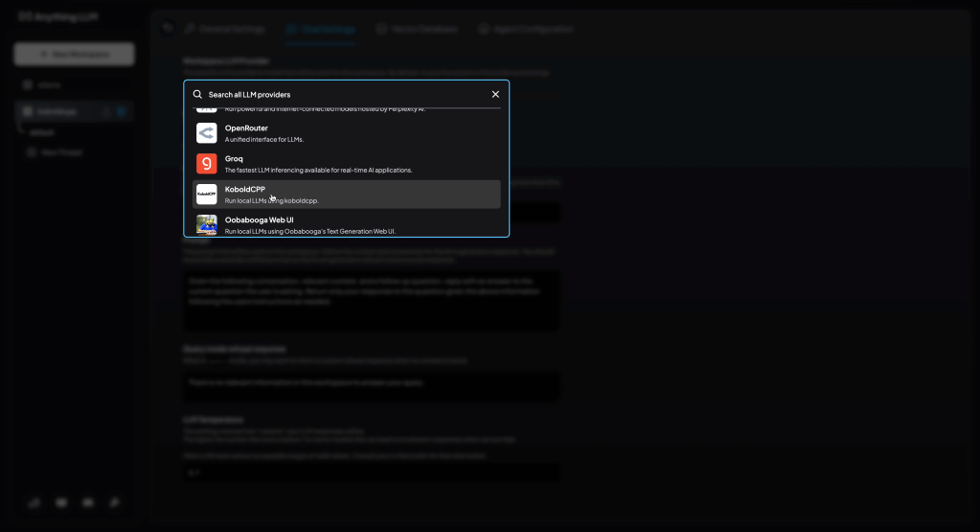Viewport: 980px width, 532px height.
Task: Click the KoboldCPP logo icon
Action: [207, 195]
